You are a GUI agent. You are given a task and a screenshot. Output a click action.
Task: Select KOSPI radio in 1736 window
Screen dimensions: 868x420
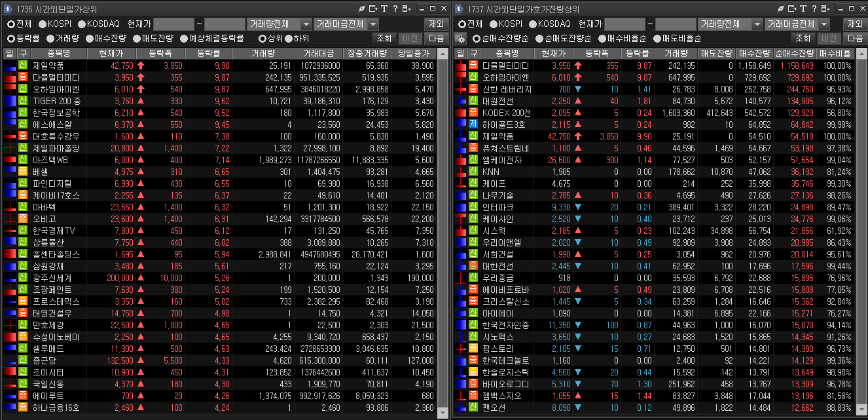41,24
